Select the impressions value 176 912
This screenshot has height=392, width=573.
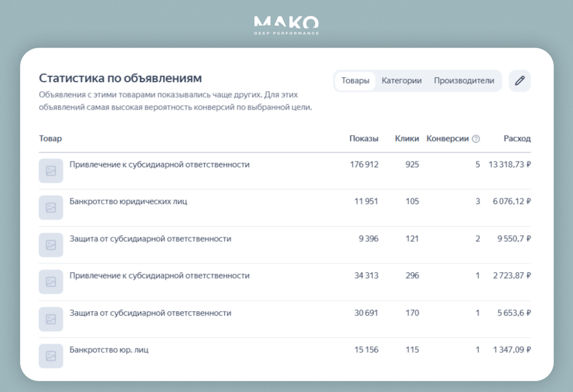pos(364,165)
